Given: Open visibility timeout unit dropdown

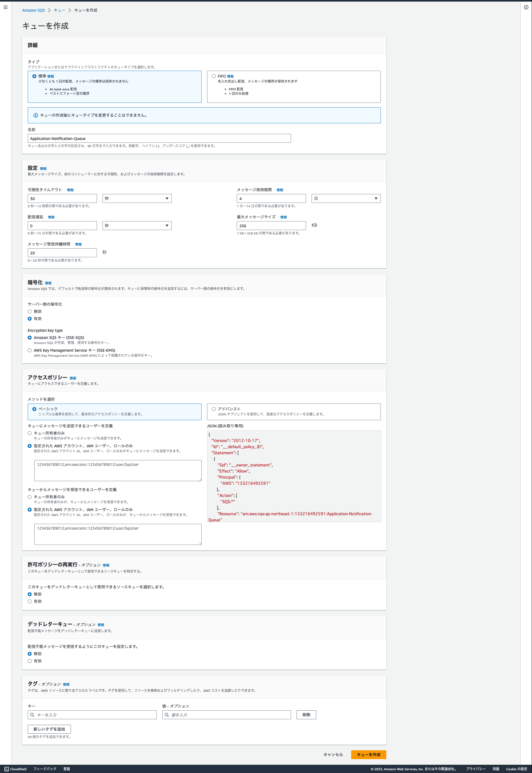Looking at the screenshot, I should click(137, 198).
